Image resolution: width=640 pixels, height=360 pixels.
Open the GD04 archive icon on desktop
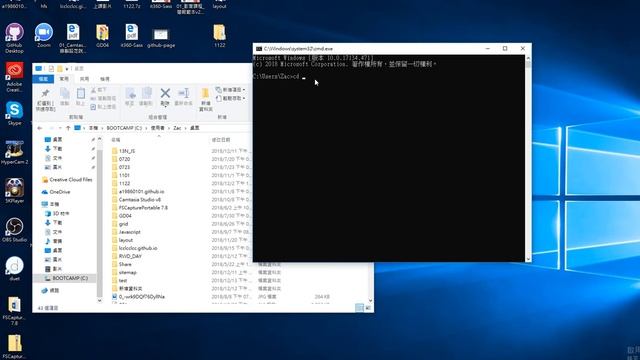102,36
